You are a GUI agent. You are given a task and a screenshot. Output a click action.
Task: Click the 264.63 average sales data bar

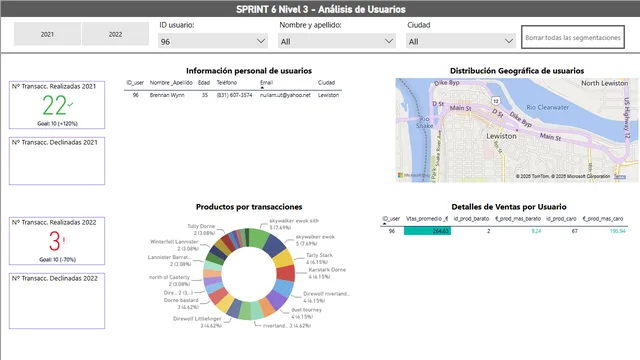427,231
